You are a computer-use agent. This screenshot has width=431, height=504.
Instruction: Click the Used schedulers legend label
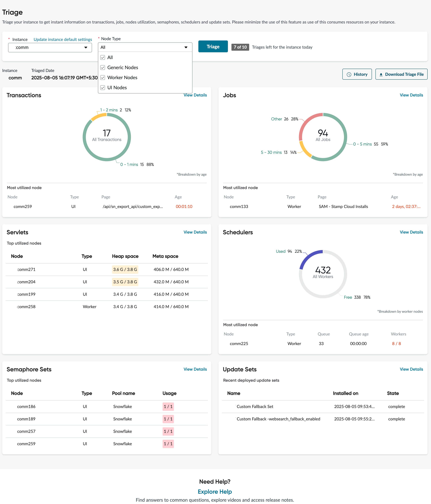pyautogui.click(x=280, y=251)
